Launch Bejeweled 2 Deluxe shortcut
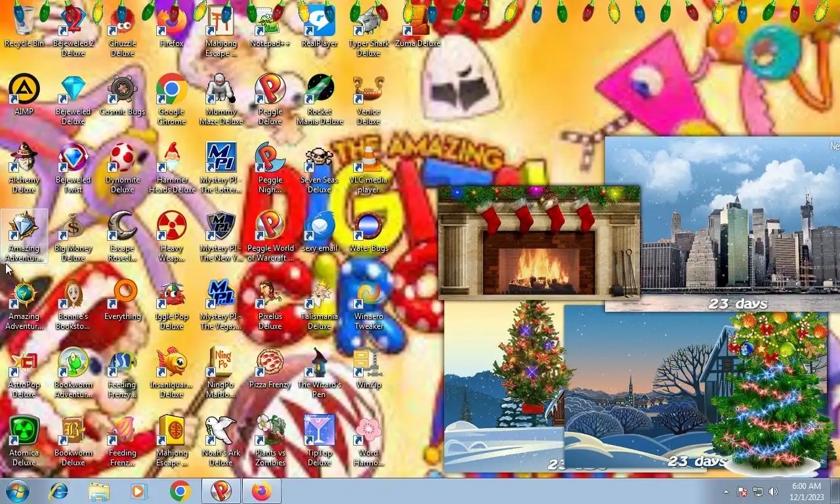The height and width of the screenshot is (504, 840). (73, 31)
